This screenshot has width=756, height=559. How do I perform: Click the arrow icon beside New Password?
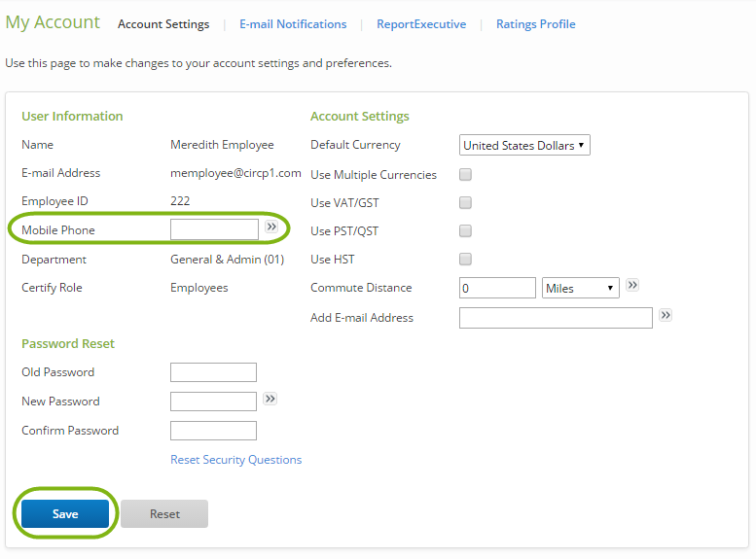[x=270, y=399]
